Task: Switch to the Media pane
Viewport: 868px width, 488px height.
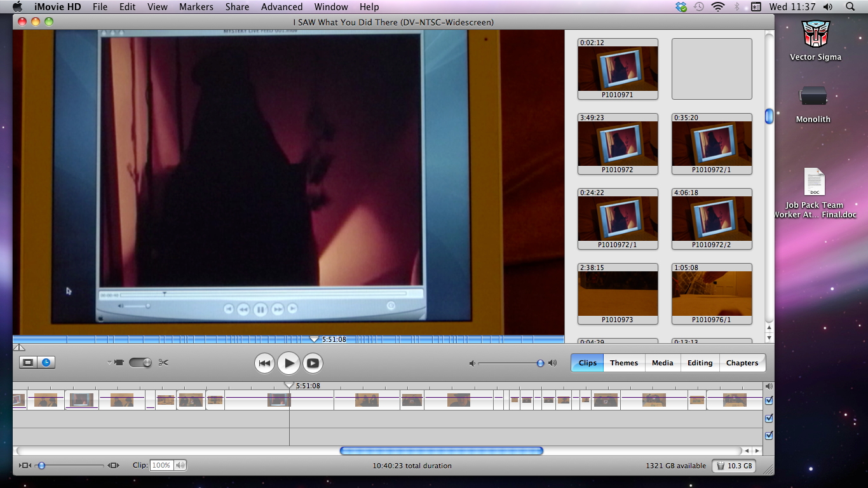Action: [662, 363]
